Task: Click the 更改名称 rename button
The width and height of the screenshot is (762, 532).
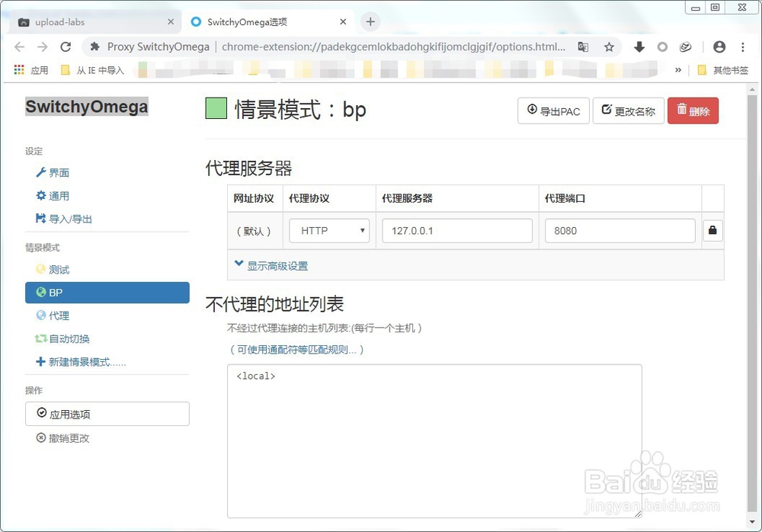Action: coord(629,111)
